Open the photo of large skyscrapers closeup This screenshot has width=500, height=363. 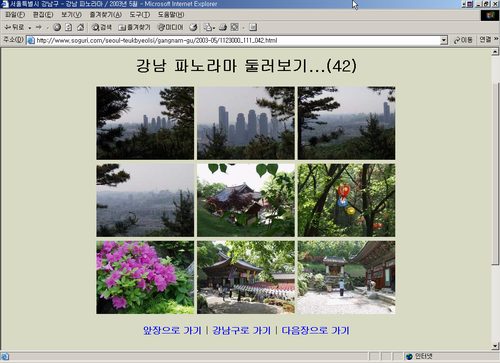[x=246, y=123]
